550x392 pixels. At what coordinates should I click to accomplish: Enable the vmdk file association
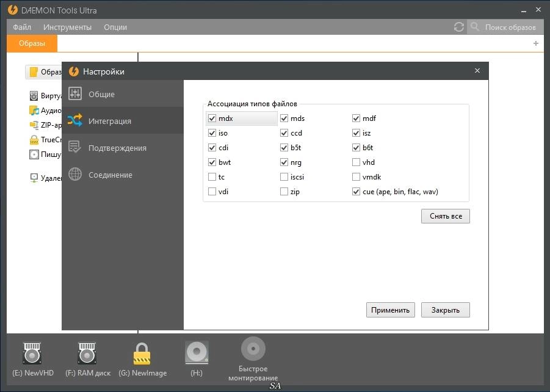click(356, 177)
